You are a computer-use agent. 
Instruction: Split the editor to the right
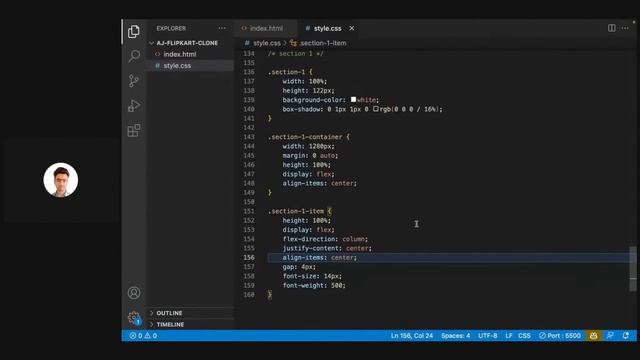tap(611, 28)
